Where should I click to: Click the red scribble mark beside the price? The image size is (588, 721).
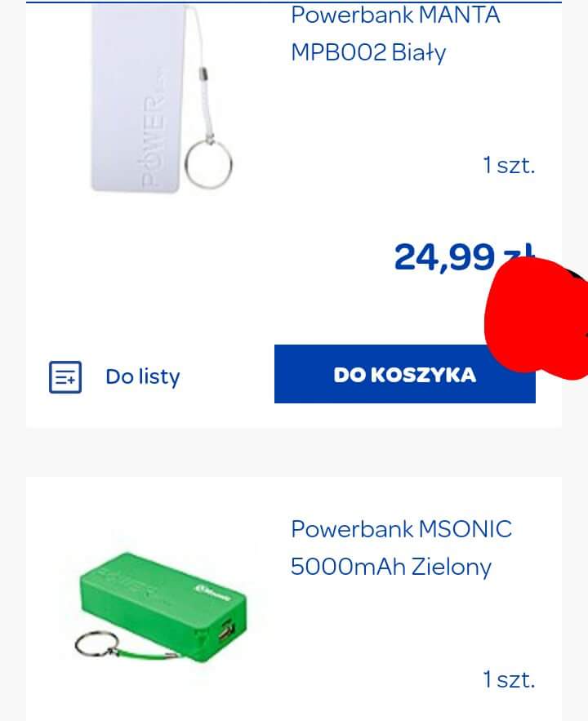(x=537, y=318)
